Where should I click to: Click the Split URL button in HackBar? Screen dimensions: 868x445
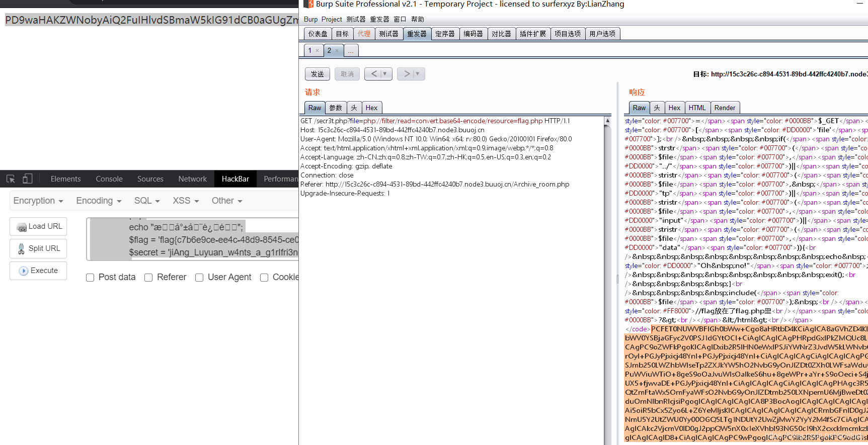[38, 248]
